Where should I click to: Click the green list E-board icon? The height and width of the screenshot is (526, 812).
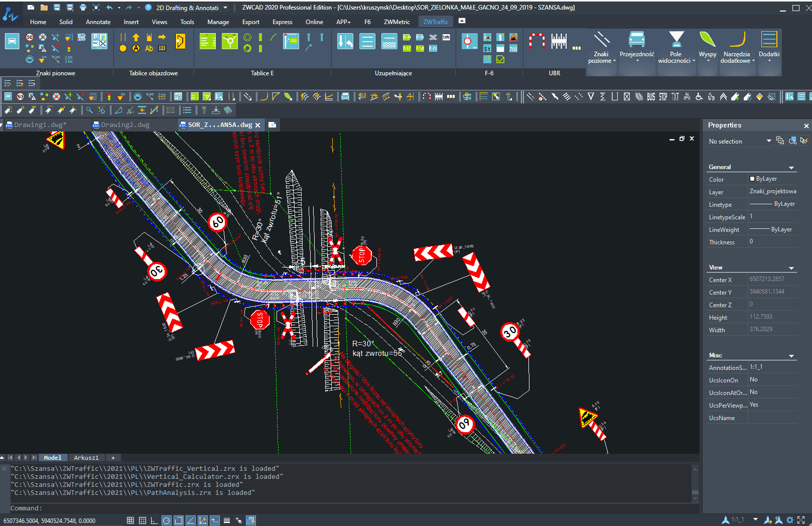[208, 41]
